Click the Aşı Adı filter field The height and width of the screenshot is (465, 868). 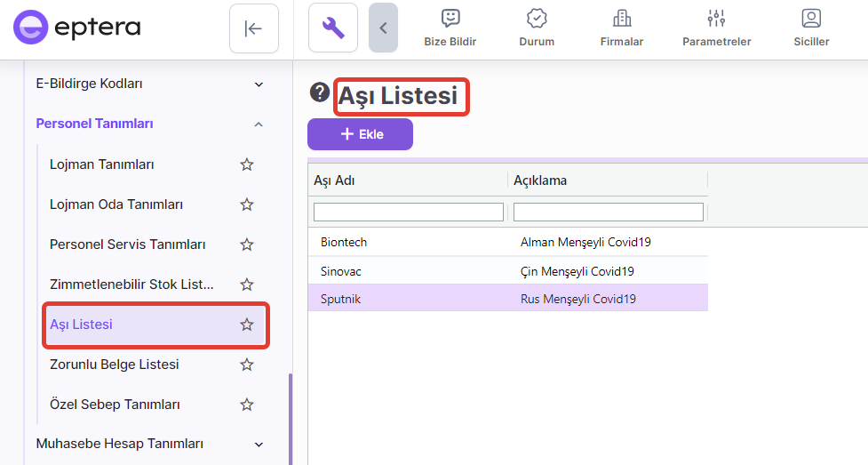pyautogui.click(x=408, y=212)
